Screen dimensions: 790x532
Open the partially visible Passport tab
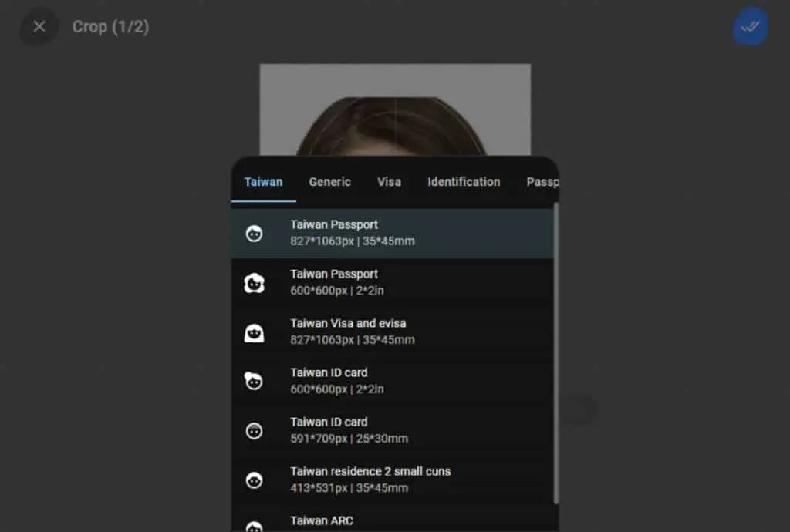tap(542, 182)
